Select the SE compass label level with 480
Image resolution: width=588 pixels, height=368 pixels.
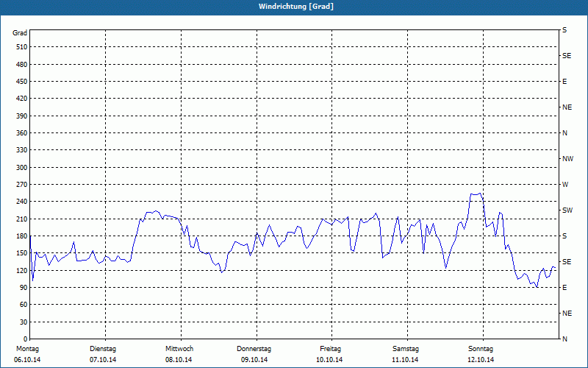tap(567, 56)
